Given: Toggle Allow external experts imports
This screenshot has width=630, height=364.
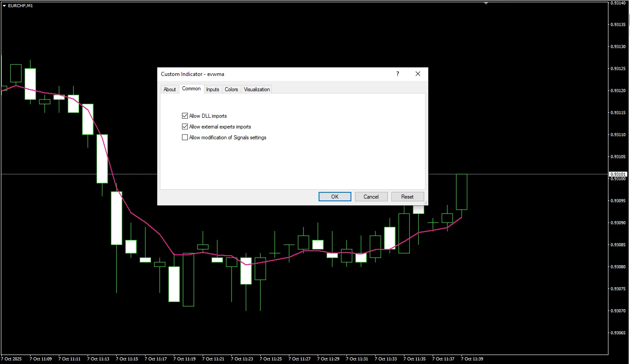Looking at the screenshot, I should [x=185, y=127].
